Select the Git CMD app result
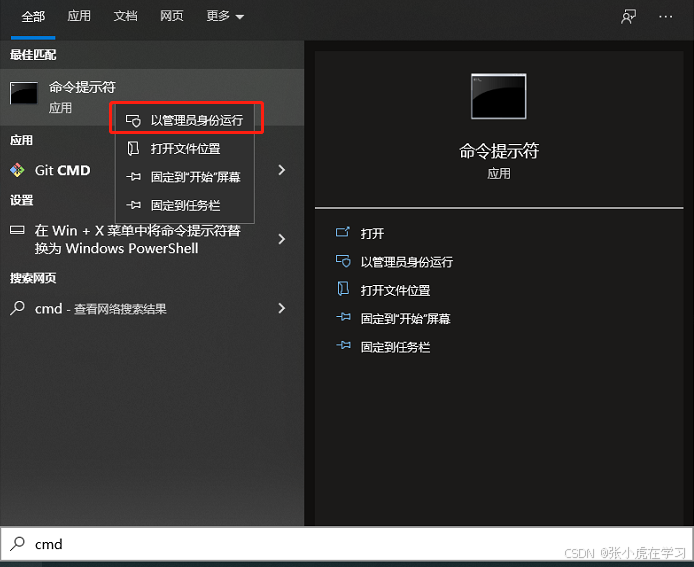The width and height of the screenshot is (694, 567). [152, 170]
